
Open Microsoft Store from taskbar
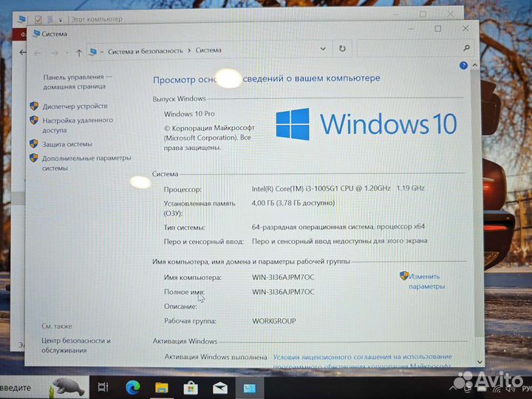point(191,388)
